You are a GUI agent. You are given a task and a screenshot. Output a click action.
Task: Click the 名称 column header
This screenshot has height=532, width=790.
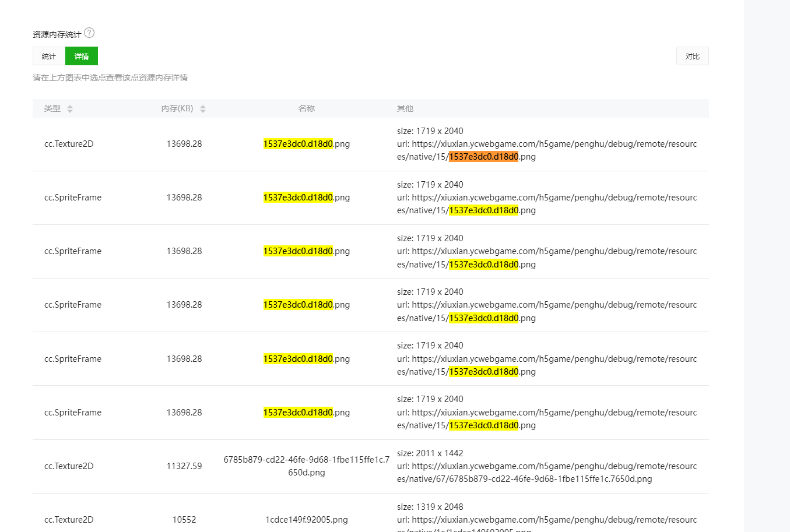(307, 108)
